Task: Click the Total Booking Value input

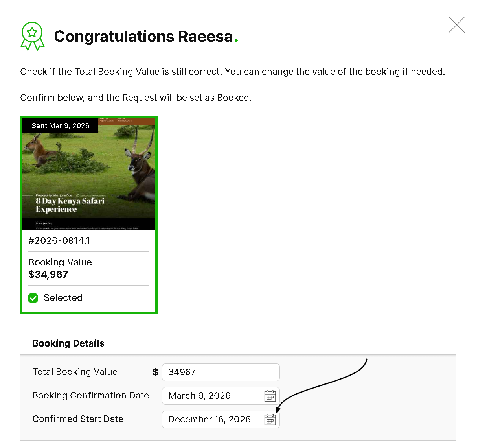Action: [x=221, y=372]
